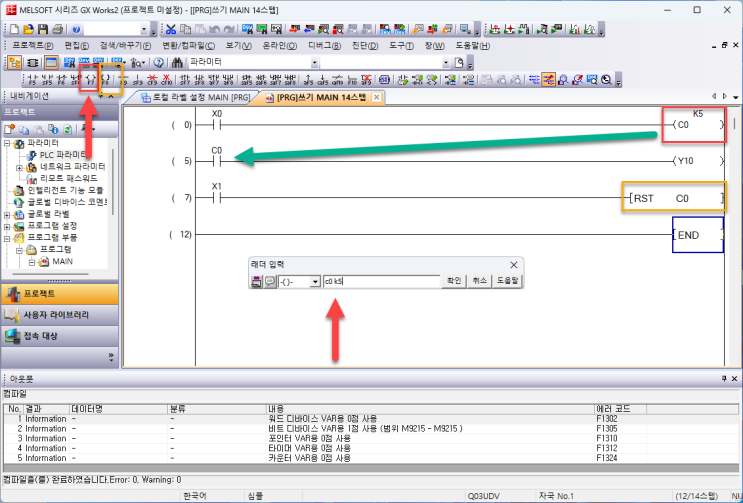Click the F10 line draw icon

coord(352,80)
